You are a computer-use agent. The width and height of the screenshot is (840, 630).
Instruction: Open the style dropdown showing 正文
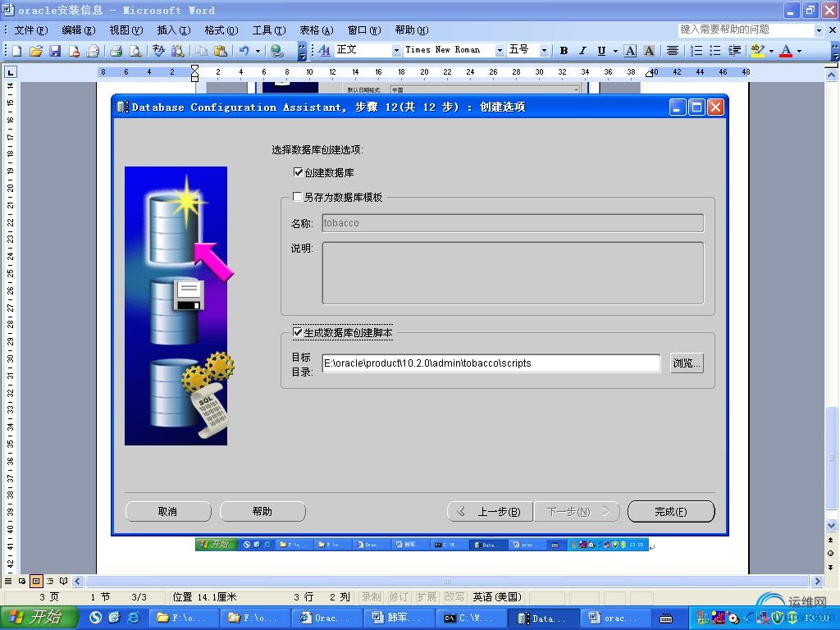(396, 50)
